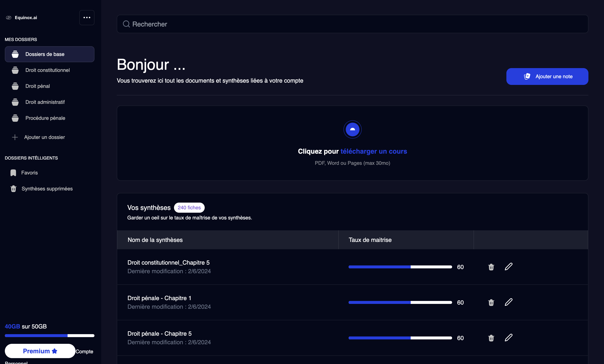
Task: Click trash icon for Droit pénale - Chapitre 1
Action: pyautogui.click(x=491, y=302)
